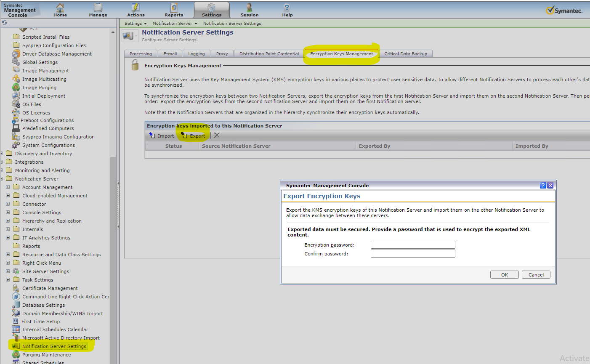Open the Manage menu in the top bar
Image resolution: width=590 pixels, height=364 pixels.
click(x=98, y=10)
